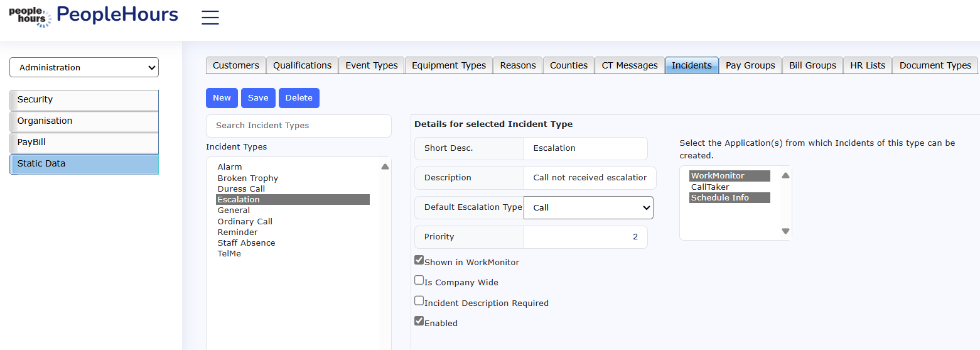
Task: Select Staff Absence in Incident Types list
Action: click(x=246, y=243)
